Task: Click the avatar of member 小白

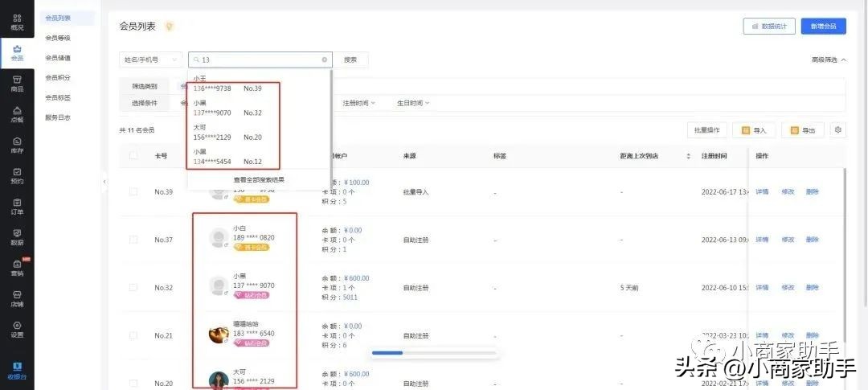Action: 219,238
